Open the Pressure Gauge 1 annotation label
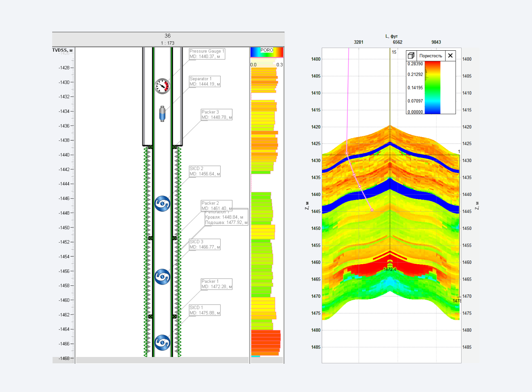Screen dimensions: 532x392 (207, 54)
